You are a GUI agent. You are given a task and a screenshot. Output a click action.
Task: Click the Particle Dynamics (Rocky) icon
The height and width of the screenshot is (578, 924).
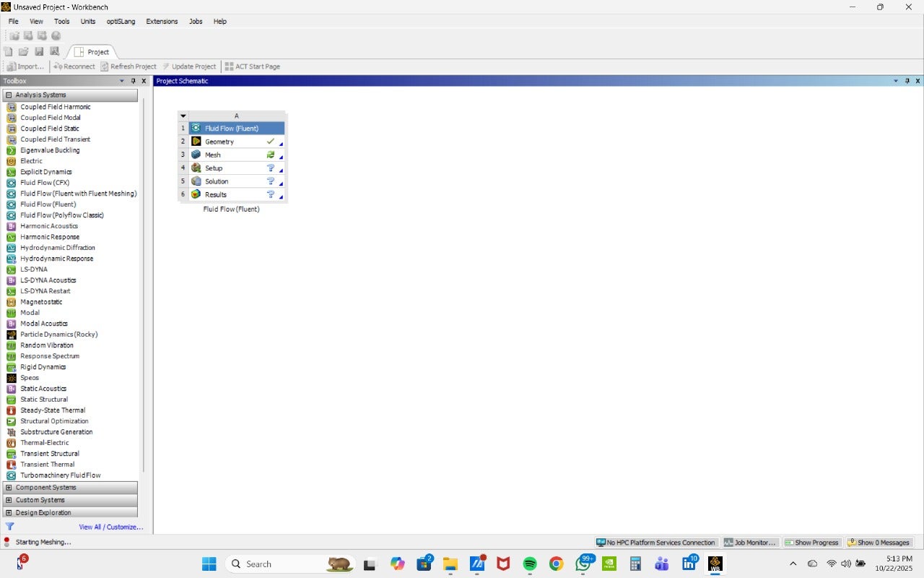tap(12, 335)
